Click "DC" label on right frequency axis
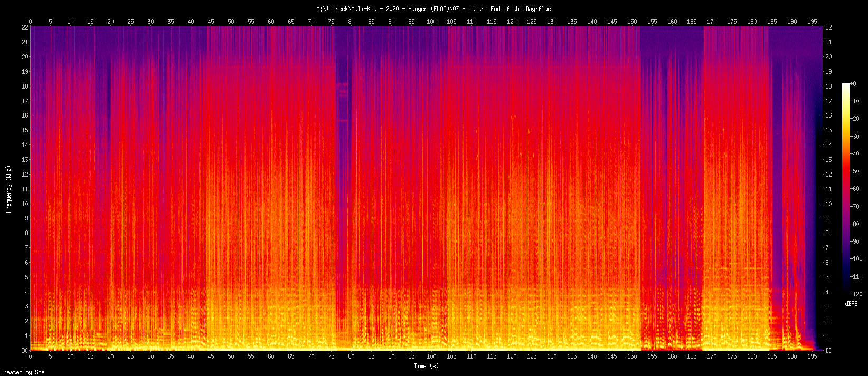Screen dimensions: 868x376 (828, 351)
